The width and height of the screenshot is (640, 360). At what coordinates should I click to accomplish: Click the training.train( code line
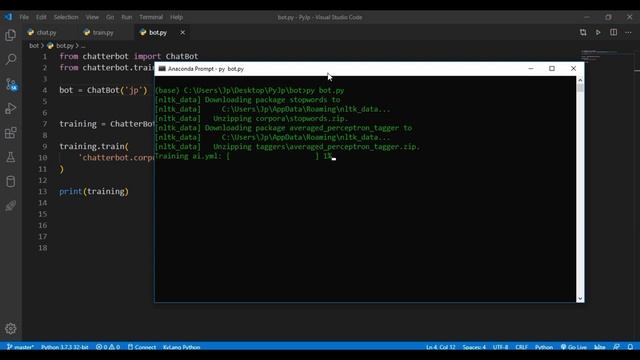94,146
